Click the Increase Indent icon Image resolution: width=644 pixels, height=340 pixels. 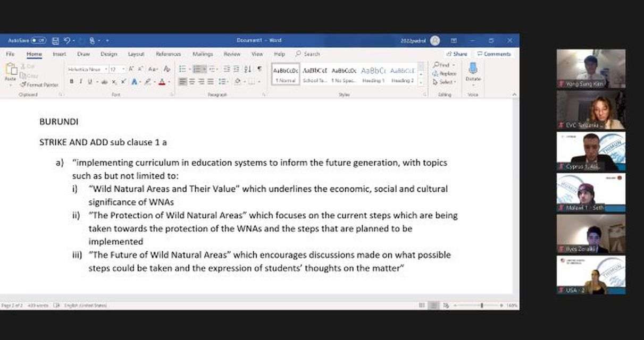coord(237,69)
